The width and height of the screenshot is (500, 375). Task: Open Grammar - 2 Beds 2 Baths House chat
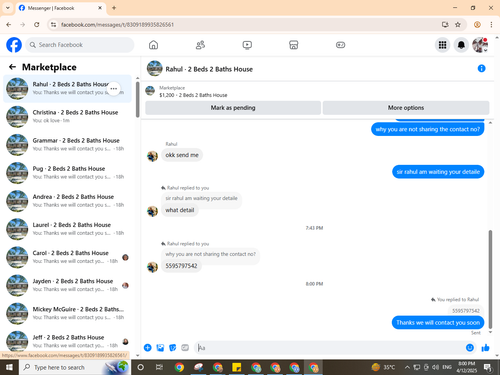(67, 144)
